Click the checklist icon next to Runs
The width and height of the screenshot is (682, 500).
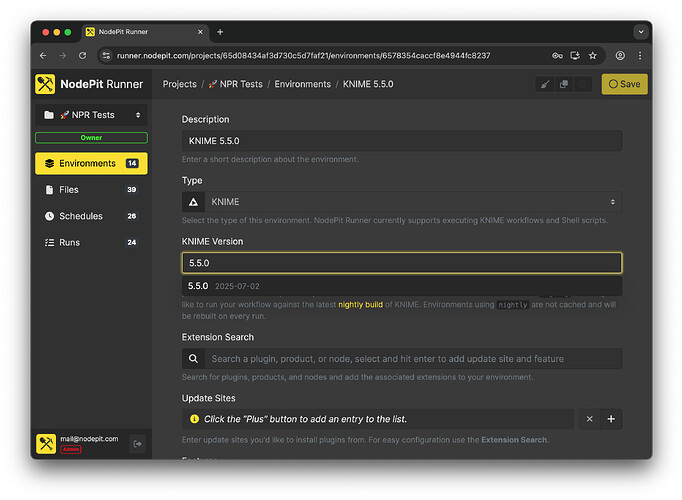[x=50, y=243]
